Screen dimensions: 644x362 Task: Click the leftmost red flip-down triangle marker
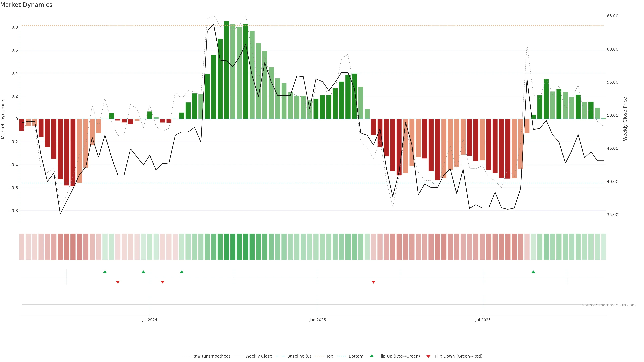tap(118, 282)
